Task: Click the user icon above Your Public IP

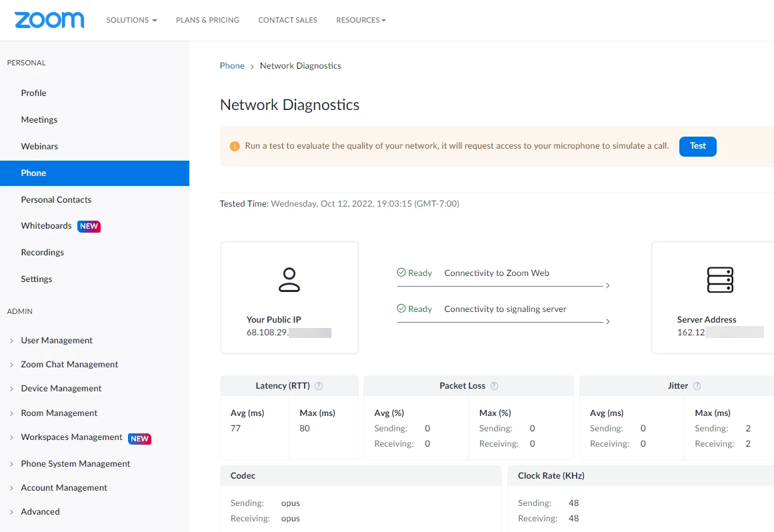Action: [289, 280]
